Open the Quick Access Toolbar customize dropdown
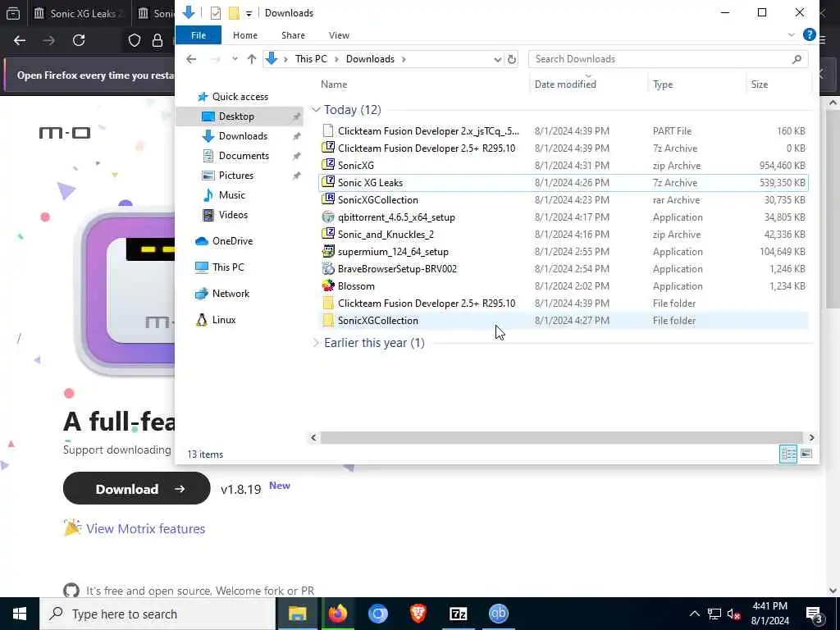 (249, 13)
